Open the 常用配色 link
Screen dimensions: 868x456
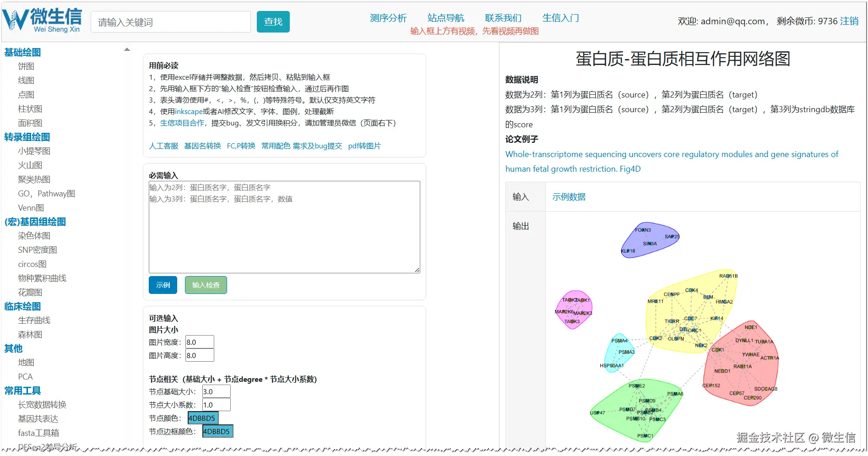point(276,146)
